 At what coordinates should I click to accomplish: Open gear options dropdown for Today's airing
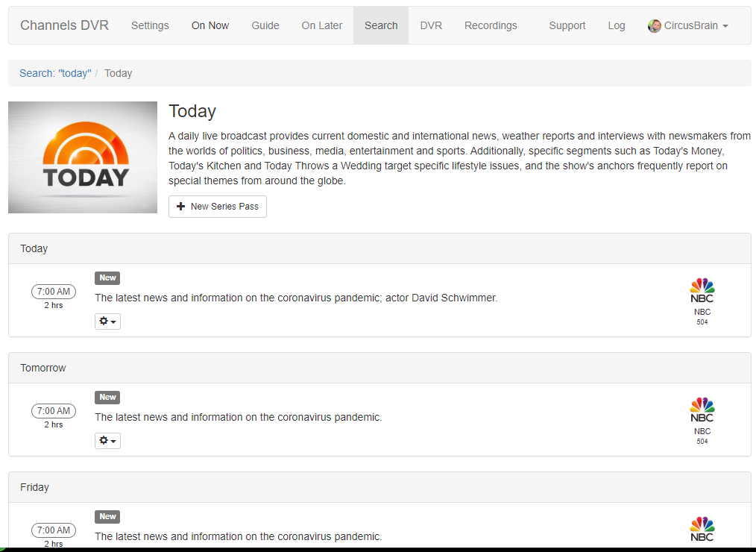tap(107, 322)
